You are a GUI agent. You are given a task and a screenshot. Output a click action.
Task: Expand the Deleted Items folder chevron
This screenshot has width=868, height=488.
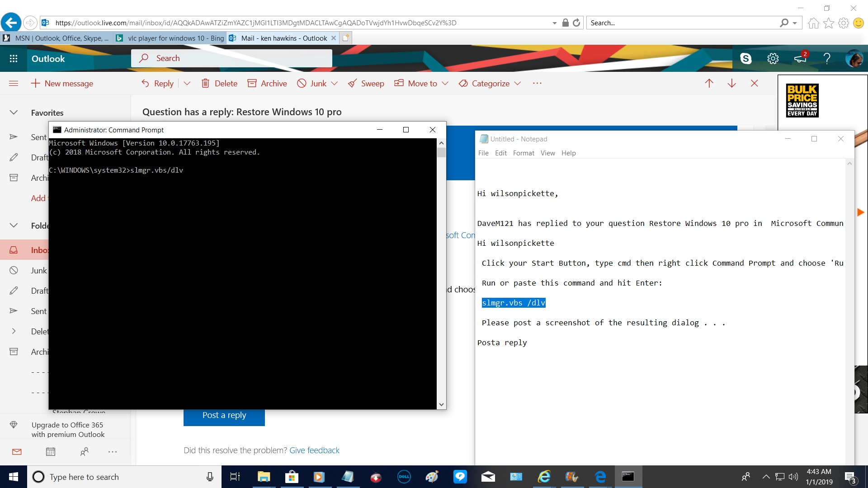(x=14, y=331)
